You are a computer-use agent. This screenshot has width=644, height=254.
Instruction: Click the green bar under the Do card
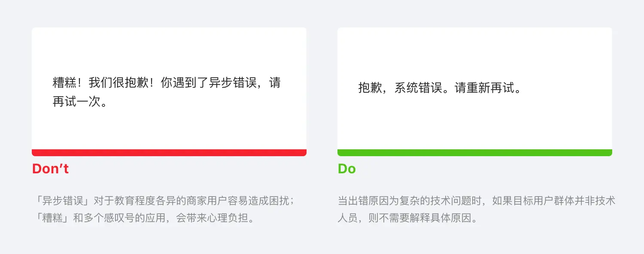(x=474, y=153)
